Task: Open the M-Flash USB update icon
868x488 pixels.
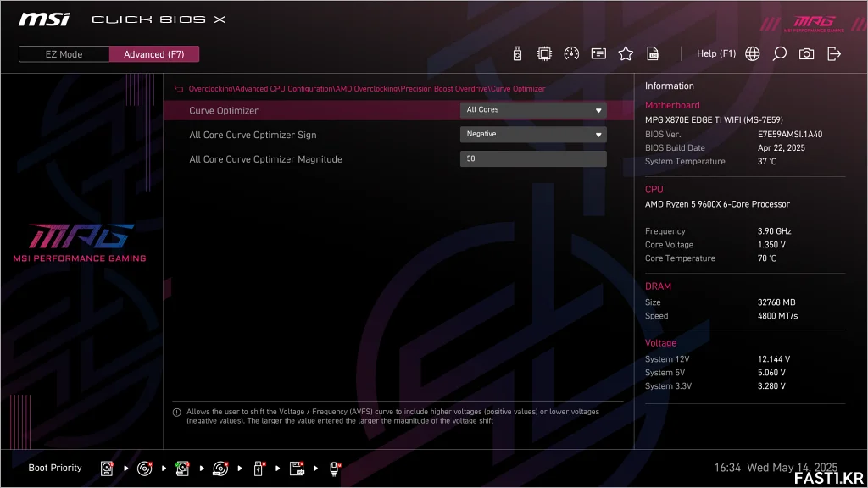Action: point(517,53)
